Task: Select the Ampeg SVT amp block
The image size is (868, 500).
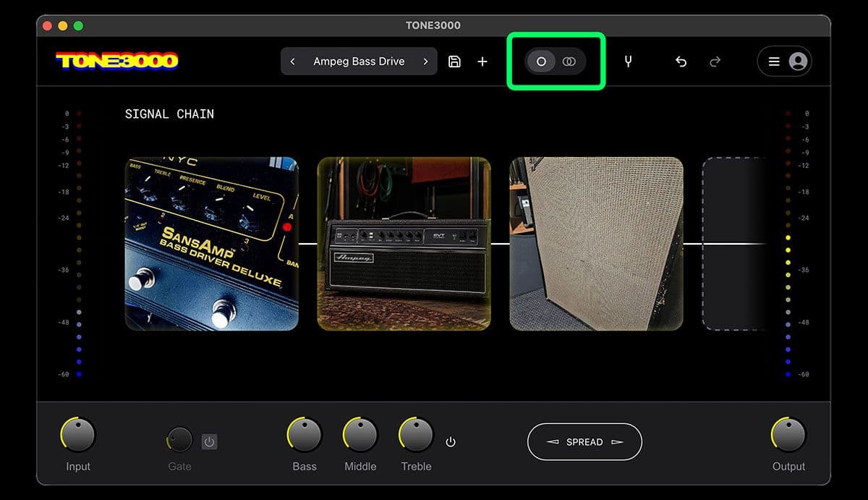Action: (404, 244)
